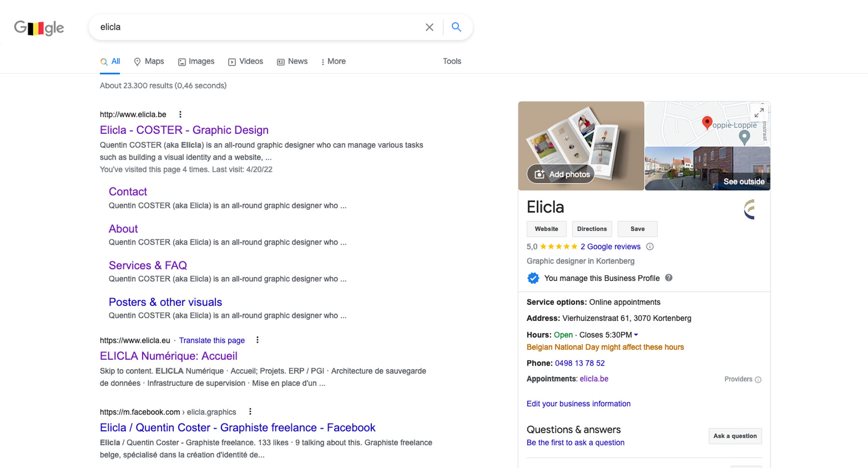
Task: Click the Ask a question button
Action: click(735, 436)
